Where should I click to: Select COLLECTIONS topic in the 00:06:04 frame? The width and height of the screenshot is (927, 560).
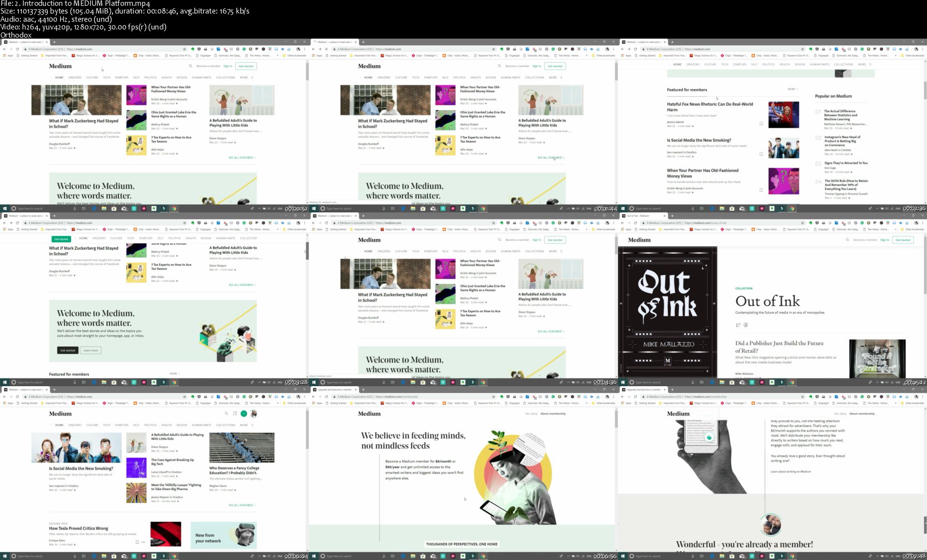(x=225, y=425)
